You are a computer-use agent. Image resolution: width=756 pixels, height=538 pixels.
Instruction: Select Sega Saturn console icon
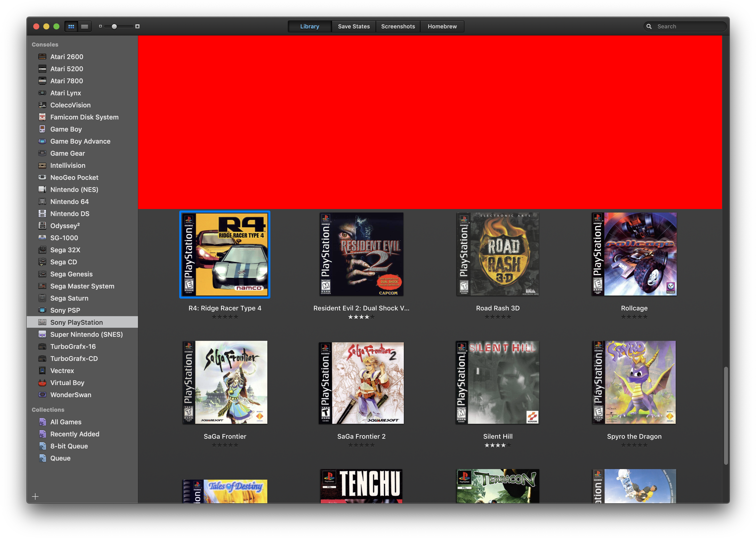click(x=43, y=299)
